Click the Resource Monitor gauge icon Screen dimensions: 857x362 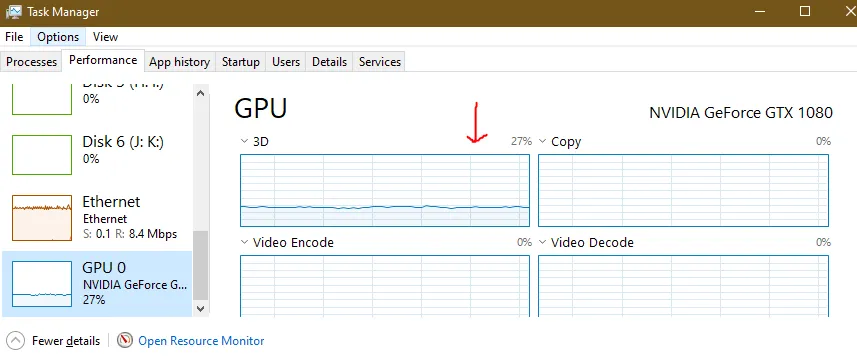[125, 341]
